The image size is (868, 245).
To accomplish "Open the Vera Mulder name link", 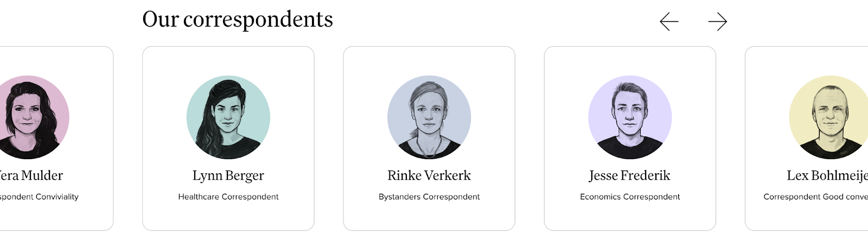I will click(x=31, y=175).
